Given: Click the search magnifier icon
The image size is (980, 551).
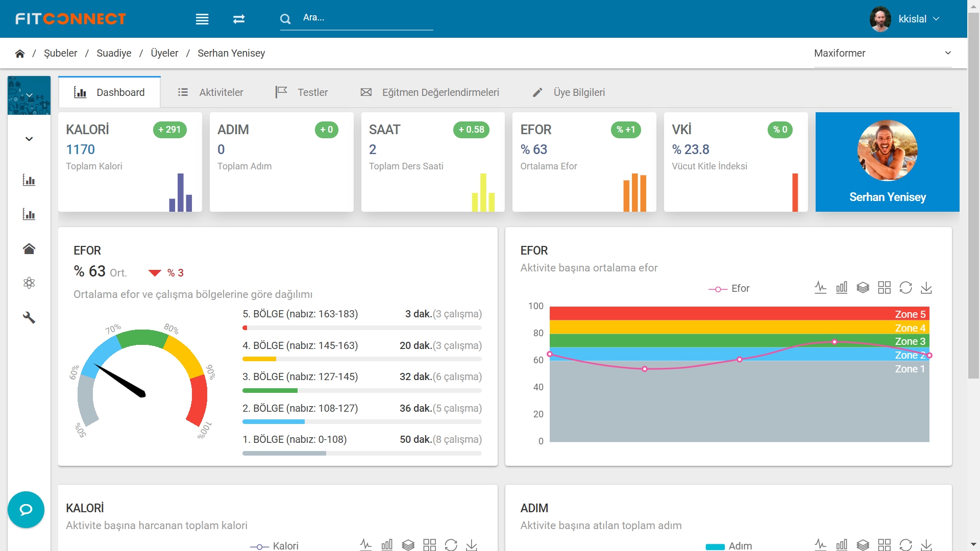Looking at the screenshot, I should (x=285, y=19).
